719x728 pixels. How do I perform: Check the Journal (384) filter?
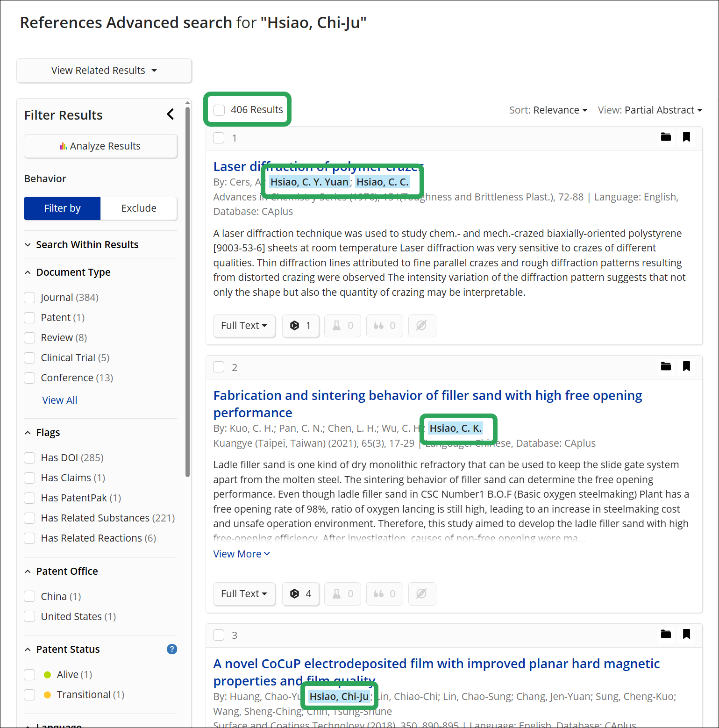tap(29, 298)
